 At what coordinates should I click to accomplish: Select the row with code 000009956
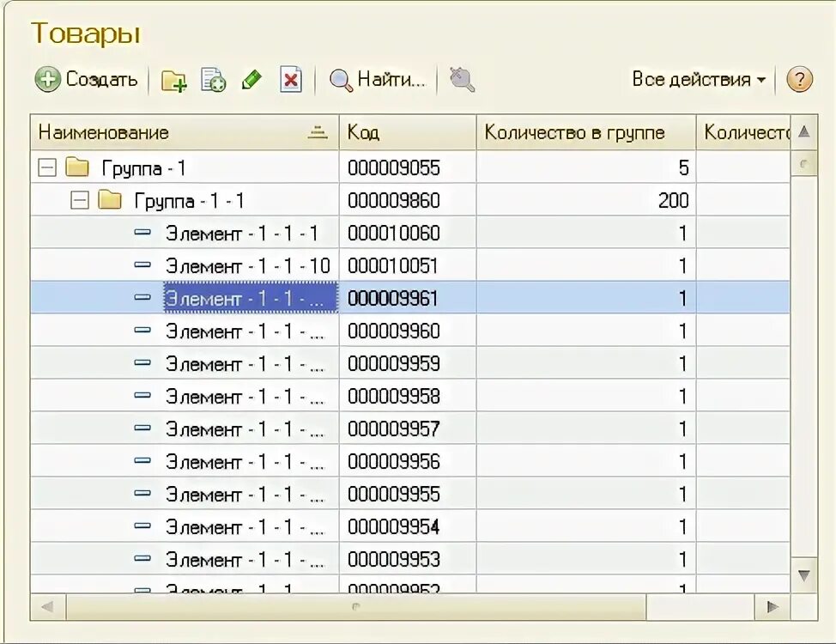coord(410,461)
